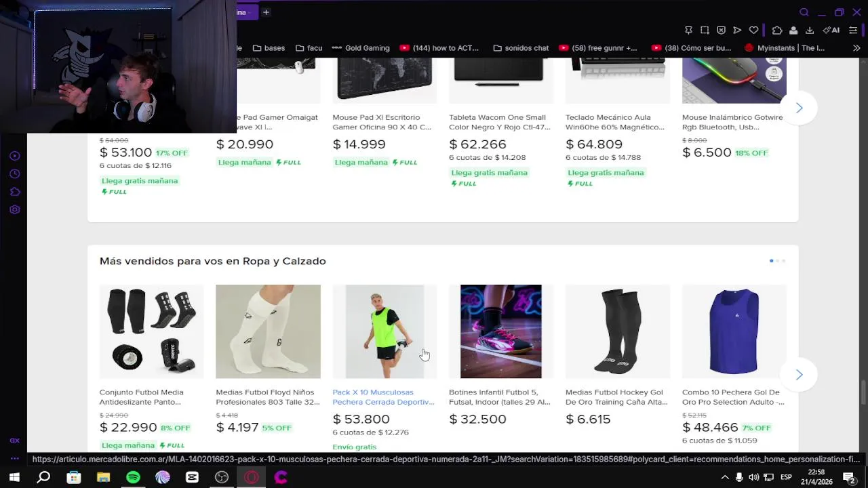Open Tableta Wacom One Small listing
This screenshot has height=488, width=868.
pos(499,122)
